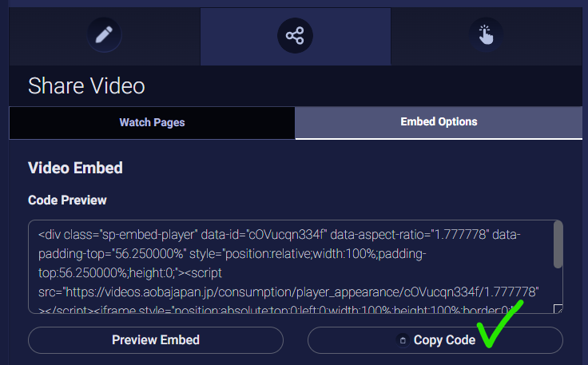Open the pencil edit tab icon

click(104, 37)
